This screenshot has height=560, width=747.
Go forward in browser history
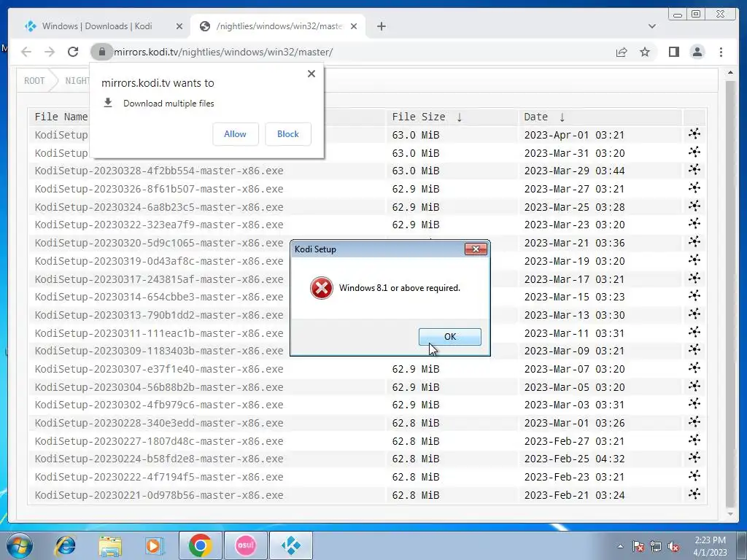(50, 52)
